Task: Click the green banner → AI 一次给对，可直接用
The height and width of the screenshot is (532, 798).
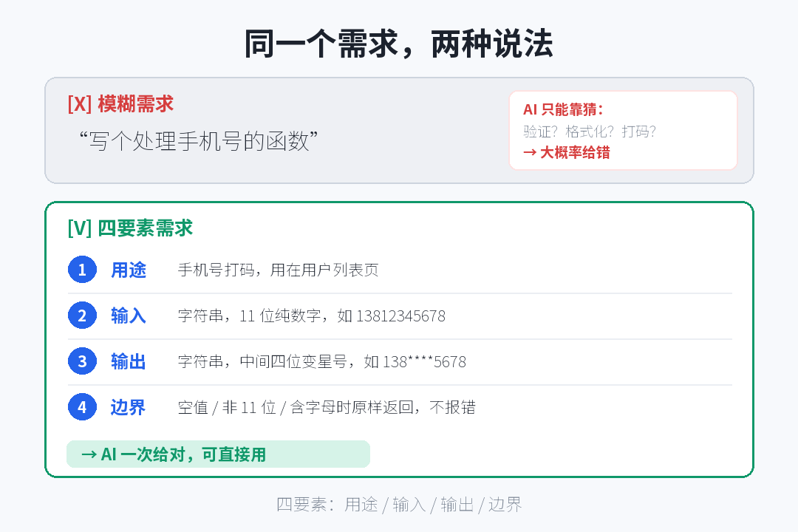Action: point(218,454)
